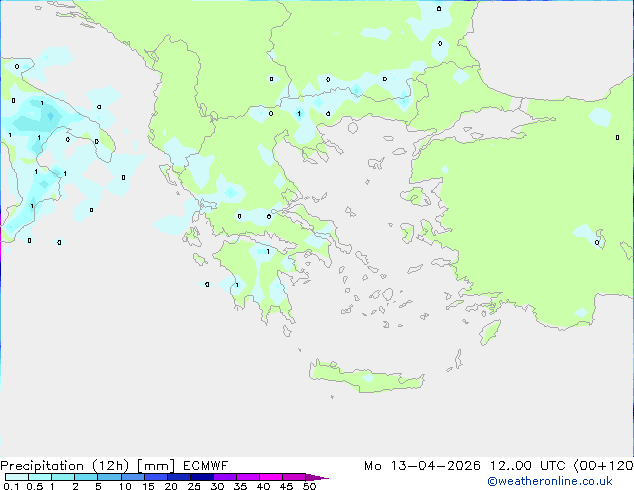Click the above-50 mm arrow legend tip
634x490 pixels.
pyautogui.click(x=317, y=477)
